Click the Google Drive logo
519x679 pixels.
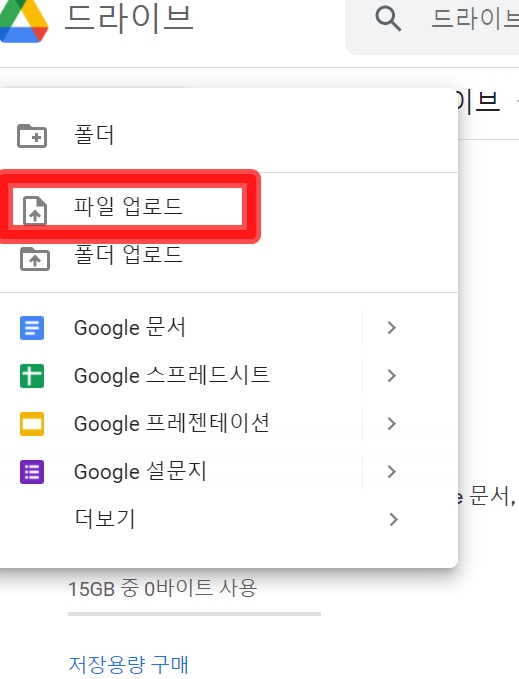click(x=23, y=19)
